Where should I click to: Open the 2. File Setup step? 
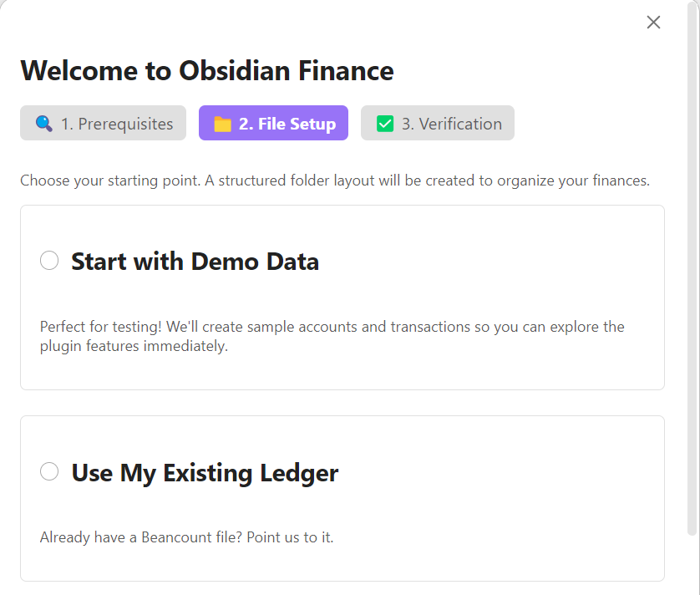pyautogui.click(x=273, y=123)
